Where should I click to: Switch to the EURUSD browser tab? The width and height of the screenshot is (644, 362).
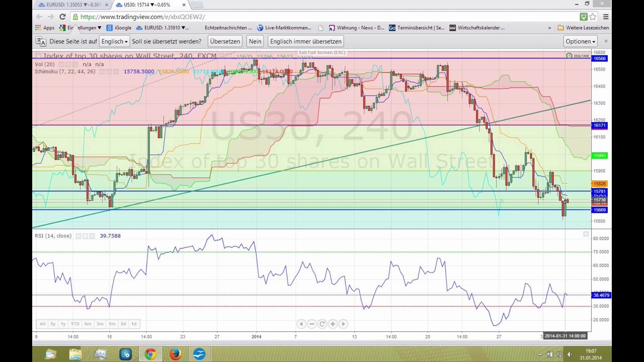[x=72, y=5]
